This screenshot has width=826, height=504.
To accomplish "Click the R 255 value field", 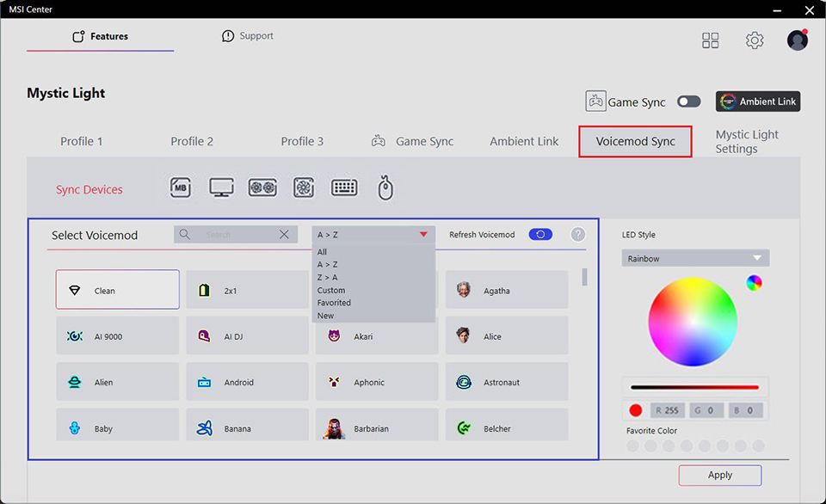I will 667,410.
